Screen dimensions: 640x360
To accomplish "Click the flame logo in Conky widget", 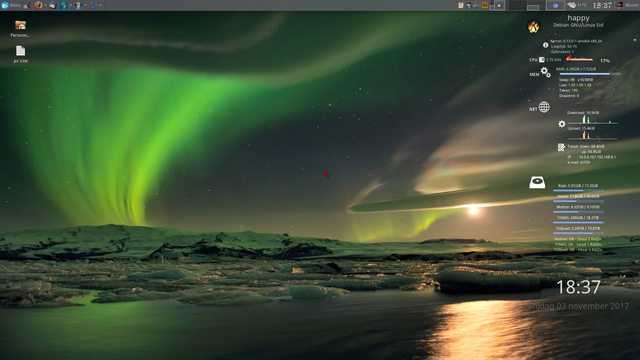I will (533, 27).
